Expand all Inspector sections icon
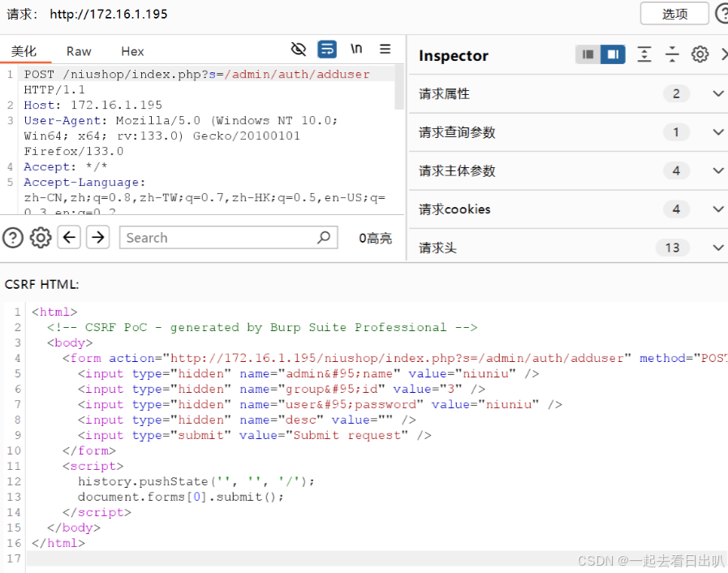Viewport: 728px width, 573px height. [644, 55]
